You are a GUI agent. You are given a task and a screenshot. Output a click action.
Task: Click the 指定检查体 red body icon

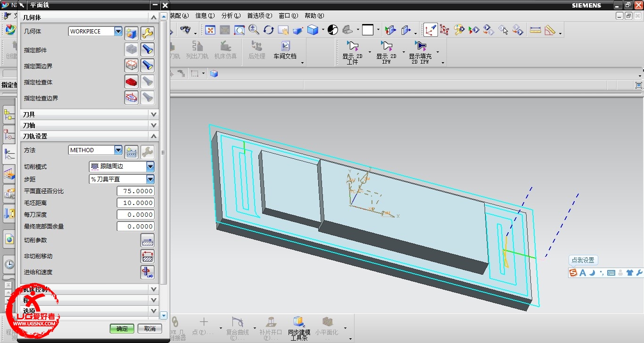[x=132, y=82]
